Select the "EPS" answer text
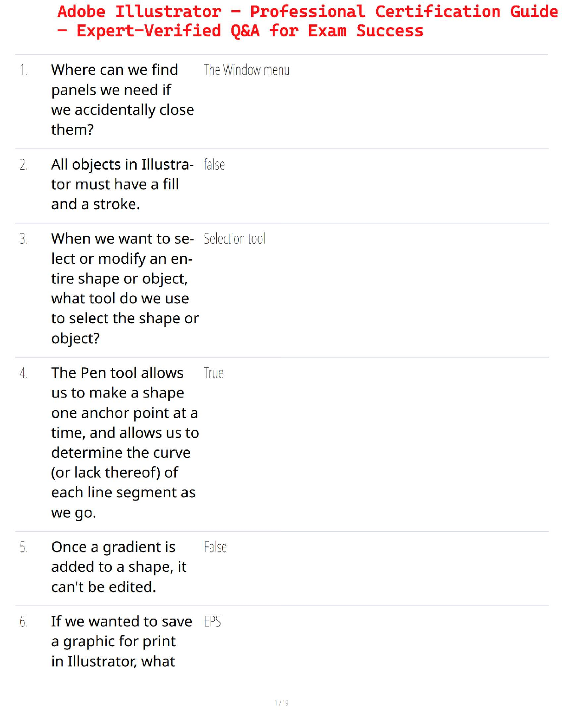Screen dimensions: 563x728 [213, 622]
